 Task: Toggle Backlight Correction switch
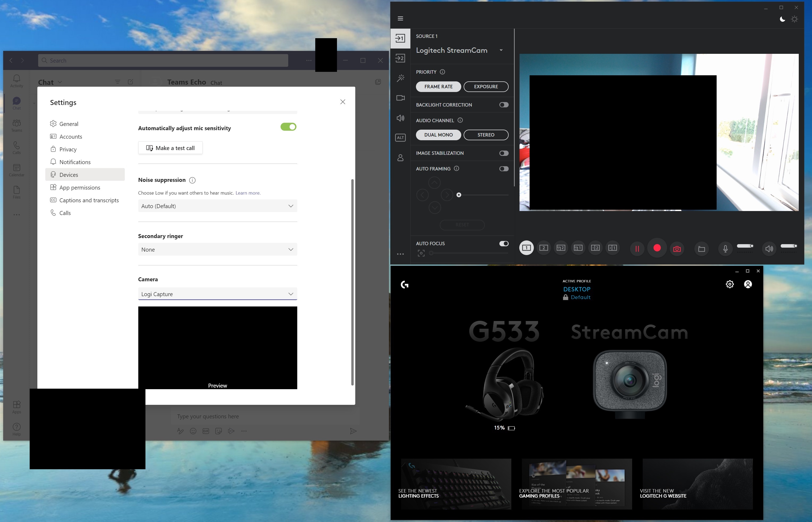(504, 105)
